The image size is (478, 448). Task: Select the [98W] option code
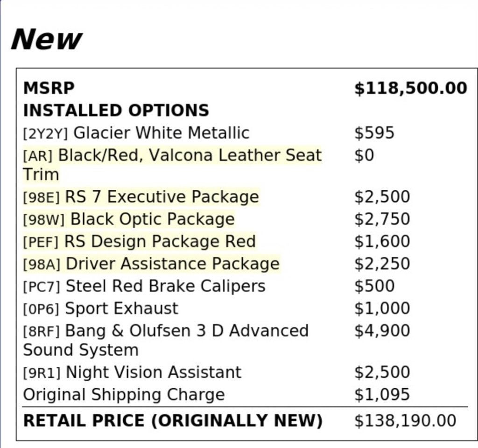(44, 219)
